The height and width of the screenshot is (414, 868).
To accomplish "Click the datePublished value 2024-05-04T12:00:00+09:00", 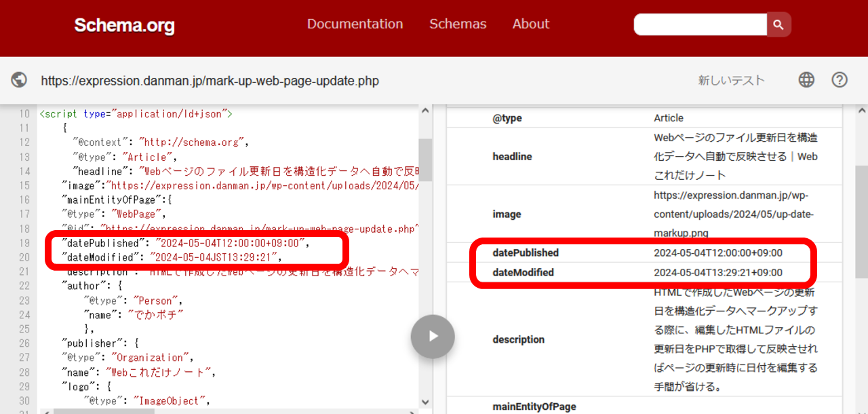I will (x=718, y=252).
